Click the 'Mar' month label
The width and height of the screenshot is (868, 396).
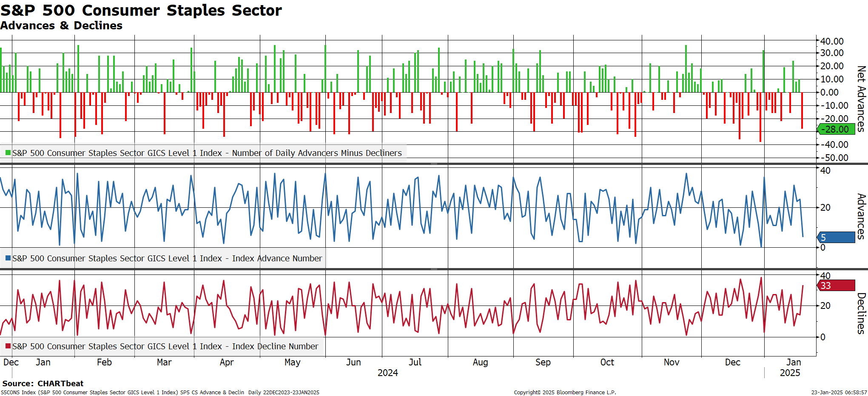pyautogui.click(x=164, y=362)
